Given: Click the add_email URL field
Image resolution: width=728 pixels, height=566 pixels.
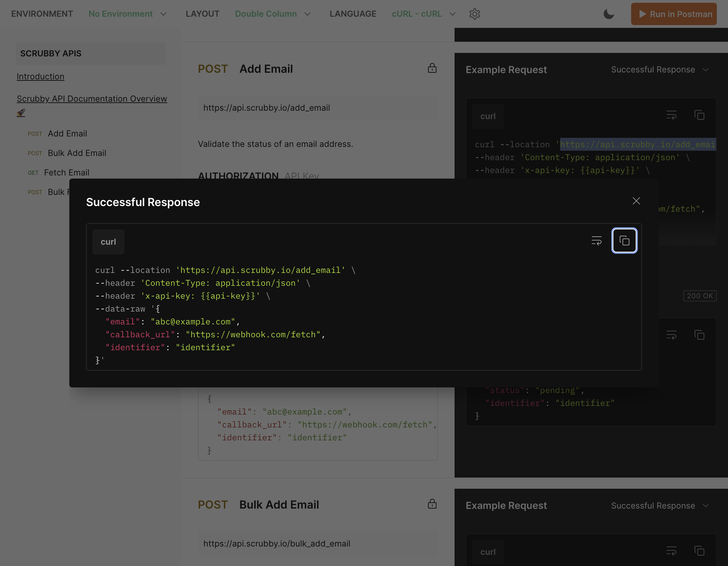Looking at the screenshot, I should (x=318, y=108).
